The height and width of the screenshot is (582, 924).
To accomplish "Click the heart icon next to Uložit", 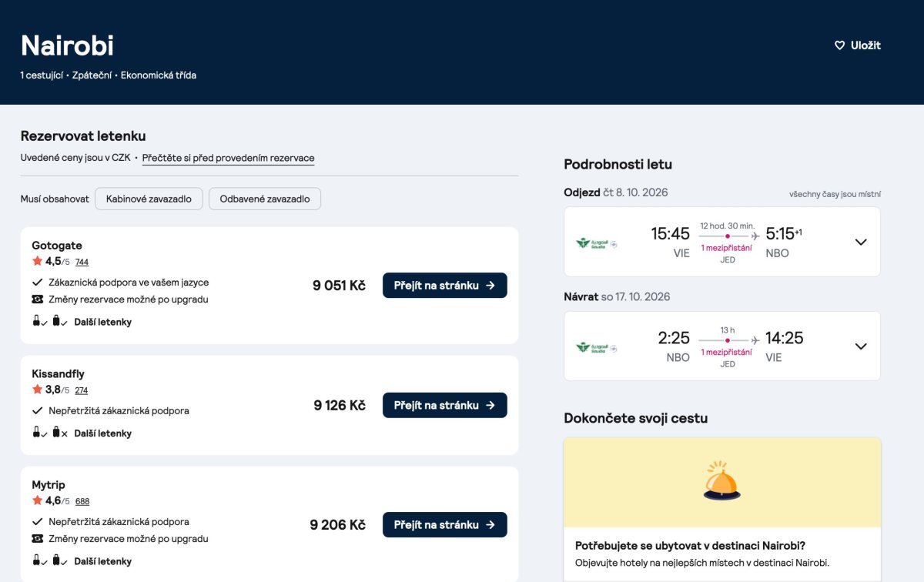I will 840,45.
